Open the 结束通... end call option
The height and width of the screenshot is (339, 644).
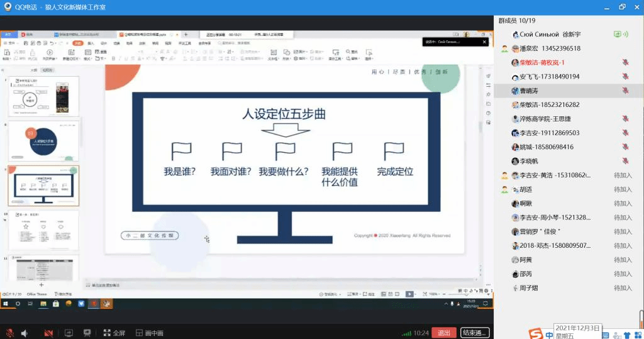point(474,333)
